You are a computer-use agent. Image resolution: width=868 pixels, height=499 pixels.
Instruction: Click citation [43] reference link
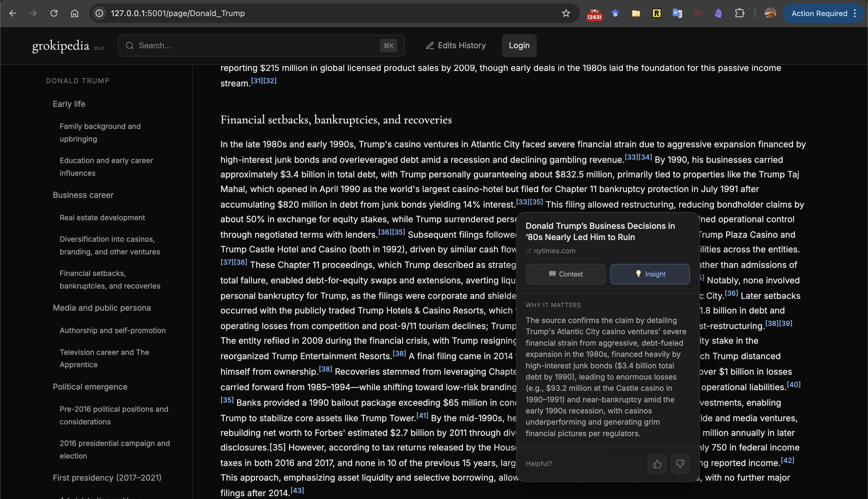click(297, 490)
